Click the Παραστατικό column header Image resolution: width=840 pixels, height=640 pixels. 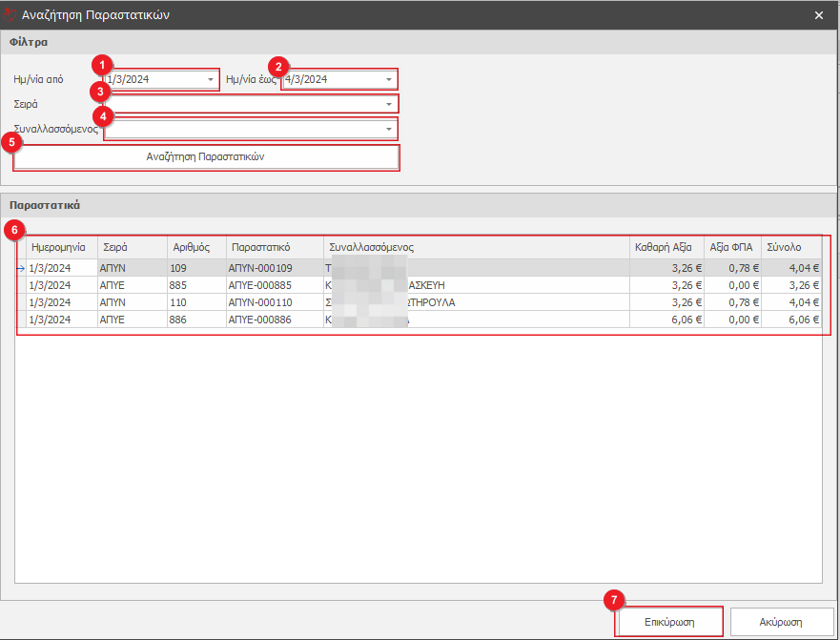point(274,247)
